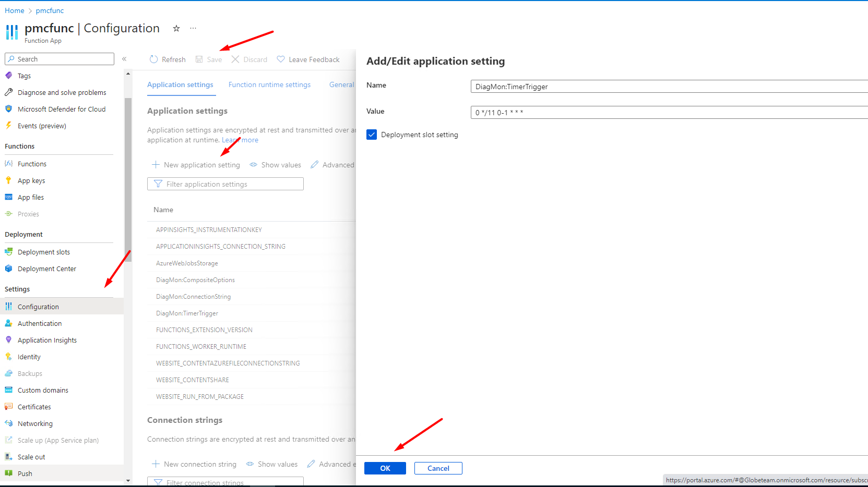Click sidebar scrollbar up arrow
Image resolution: width=868 pixels, height=487 pixels.
pyautogui.click(x=128, y=74)
